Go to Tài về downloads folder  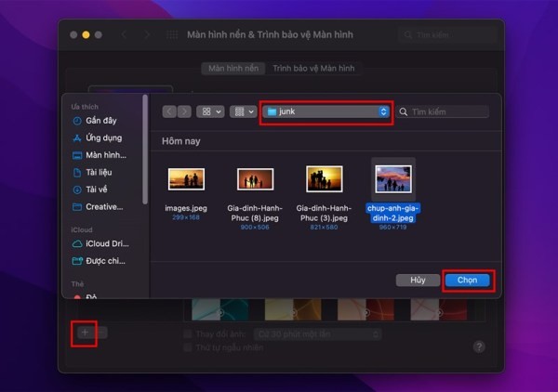(90, 189)
